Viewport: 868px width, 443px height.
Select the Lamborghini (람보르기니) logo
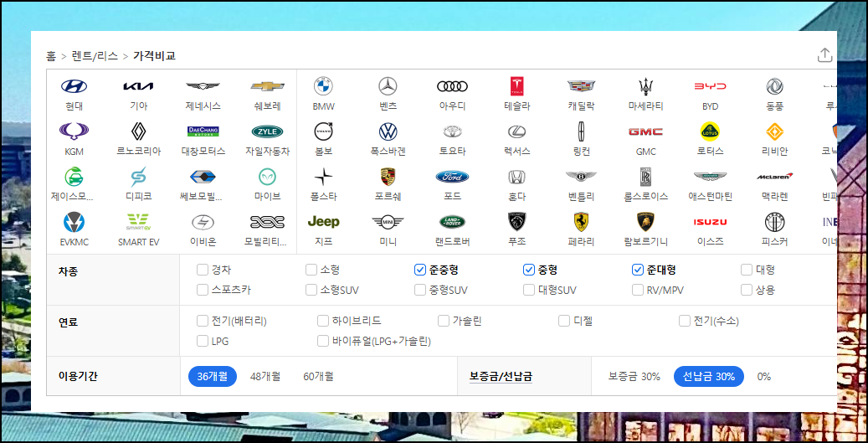pyautogui.click(x=645, y=221)
